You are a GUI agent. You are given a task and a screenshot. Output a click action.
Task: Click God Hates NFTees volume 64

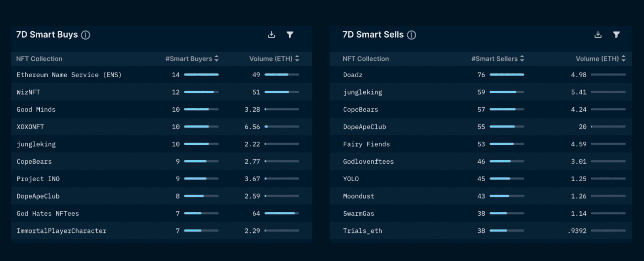point(256,214)
